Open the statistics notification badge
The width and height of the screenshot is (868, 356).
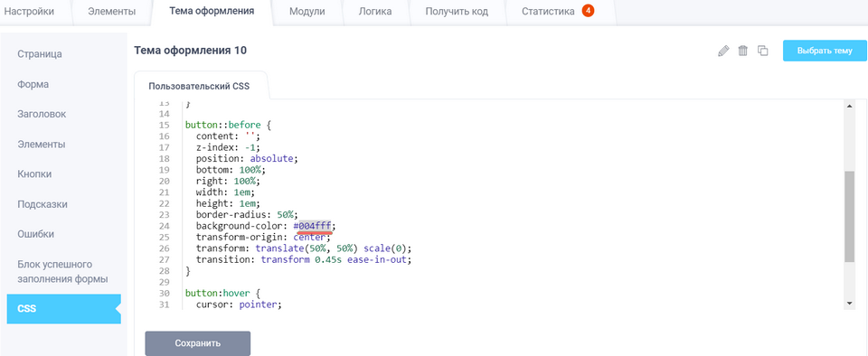[588, 11]
